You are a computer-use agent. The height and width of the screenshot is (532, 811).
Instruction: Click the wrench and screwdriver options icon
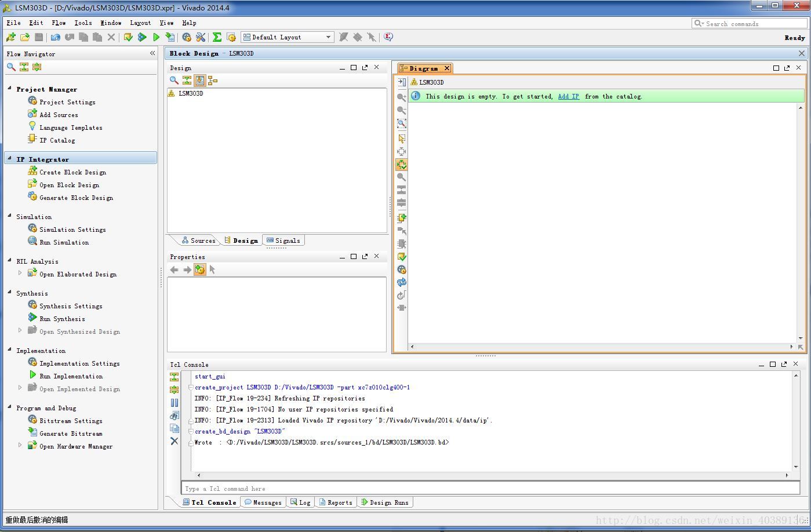(x=201, y=37)
